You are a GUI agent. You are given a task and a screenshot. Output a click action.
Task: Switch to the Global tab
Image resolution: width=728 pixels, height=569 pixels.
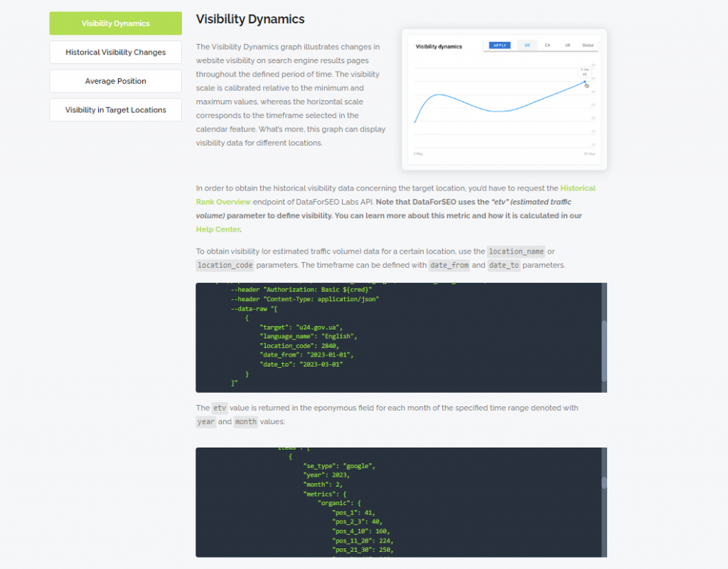(588, 44)
